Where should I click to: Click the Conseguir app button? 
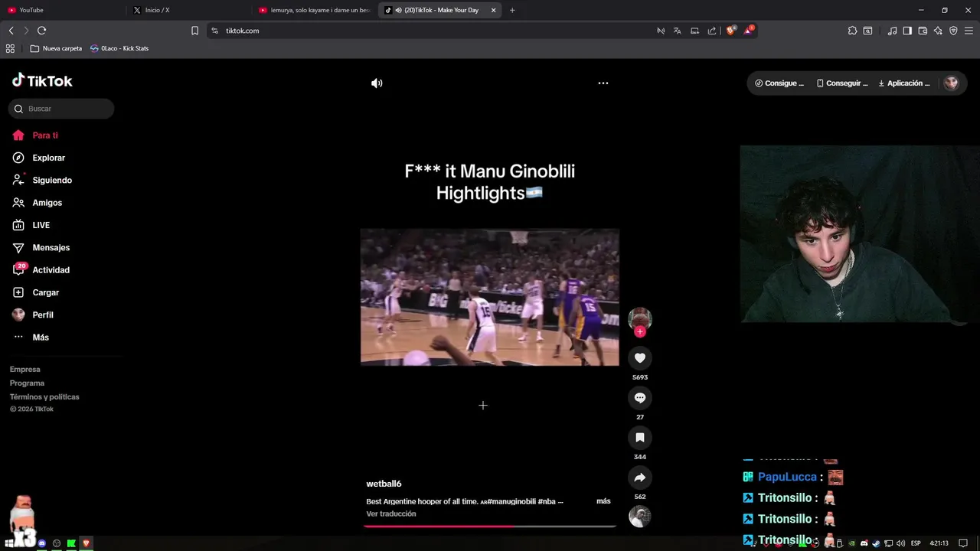click(x=842, y=83)
